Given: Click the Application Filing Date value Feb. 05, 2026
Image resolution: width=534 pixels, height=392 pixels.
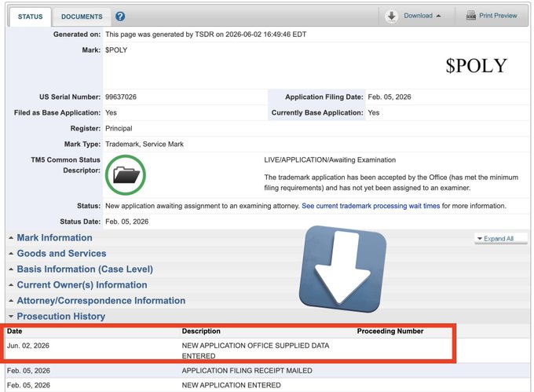Looking at the screenshot, I should (390, 97).
